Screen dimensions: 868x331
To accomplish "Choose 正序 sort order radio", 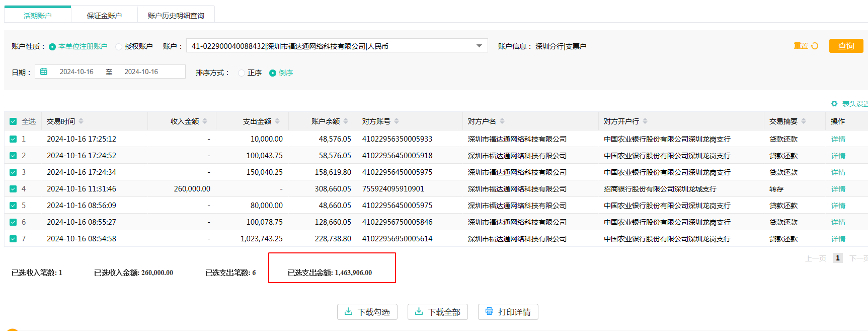I will pyautogui.click(x=242, y=73).
